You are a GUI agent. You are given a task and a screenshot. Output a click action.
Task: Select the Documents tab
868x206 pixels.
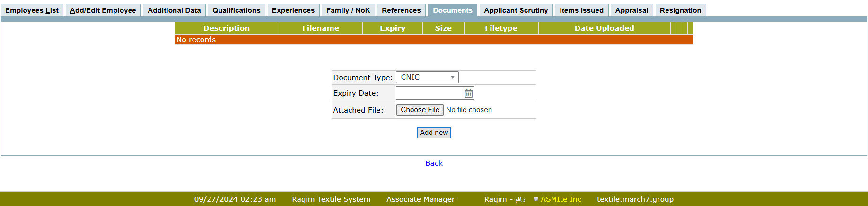pos(452,10)
